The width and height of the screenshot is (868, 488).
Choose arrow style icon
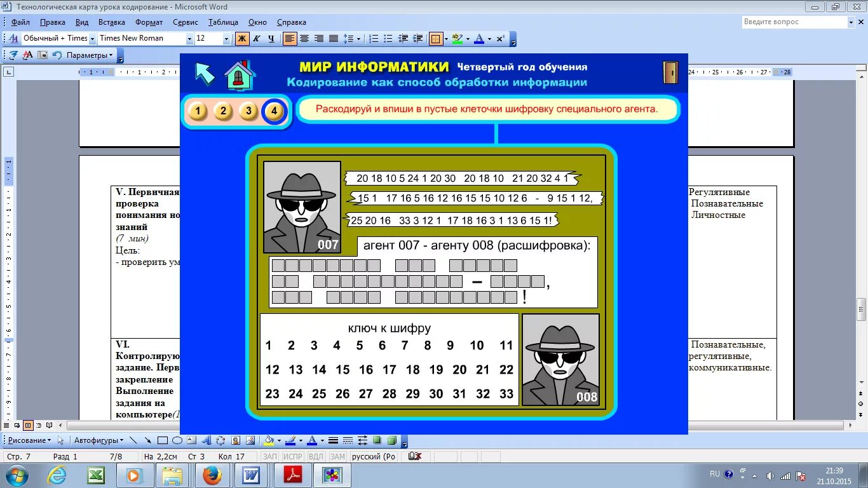[362, 440]
